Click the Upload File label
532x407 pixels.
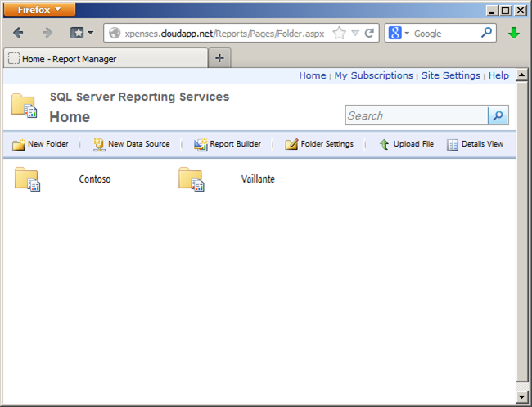tap(413, 144)
